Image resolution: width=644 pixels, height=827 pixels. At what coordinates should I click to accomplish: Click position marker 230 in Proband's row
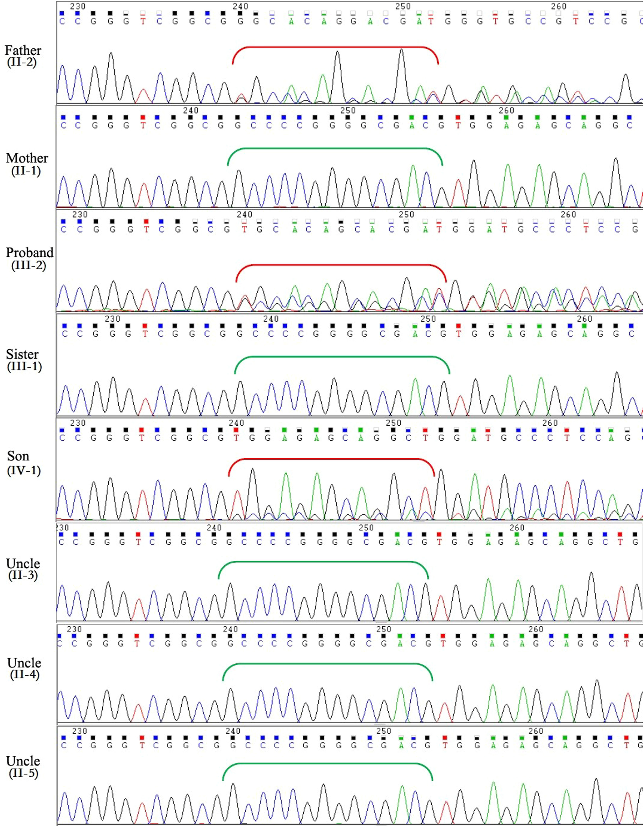(80, 214)
